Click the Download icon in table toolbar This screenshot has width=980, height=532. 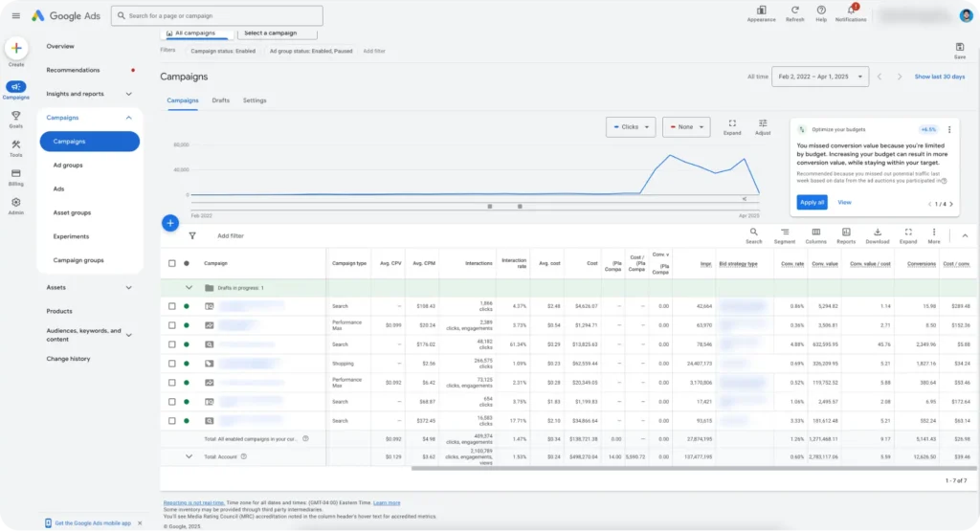[877, 232]
